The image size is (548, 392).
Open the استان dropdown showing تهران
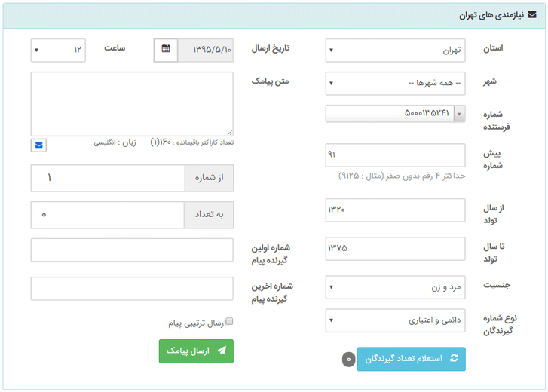click(395, 51)
